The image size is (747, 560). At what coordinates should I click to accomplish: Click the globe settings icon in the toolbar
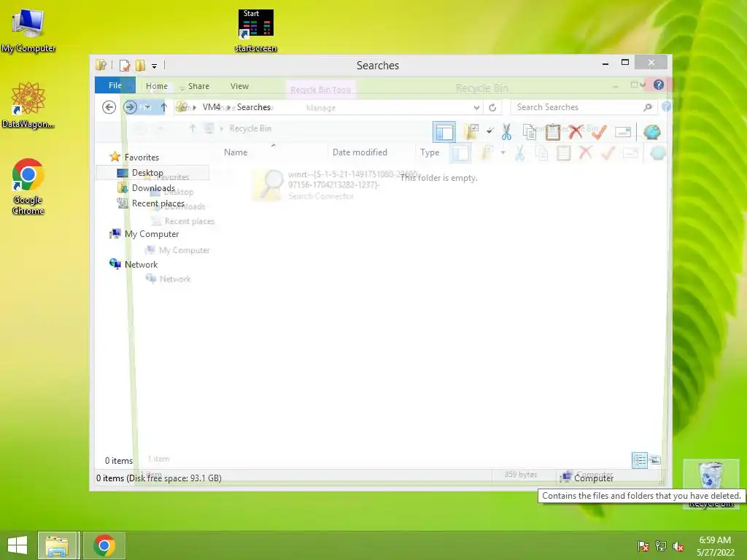pos(651,132)
